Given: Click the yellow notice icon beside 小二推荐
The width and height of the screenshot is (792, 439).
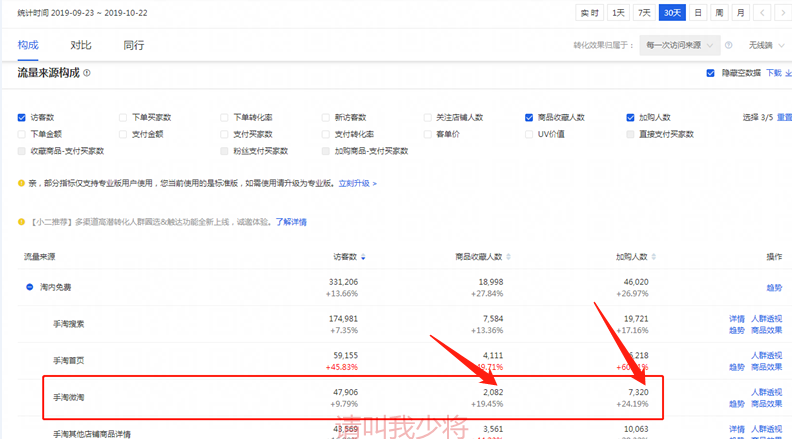Looking at the screenshot, I should click(x=22, y=222).
